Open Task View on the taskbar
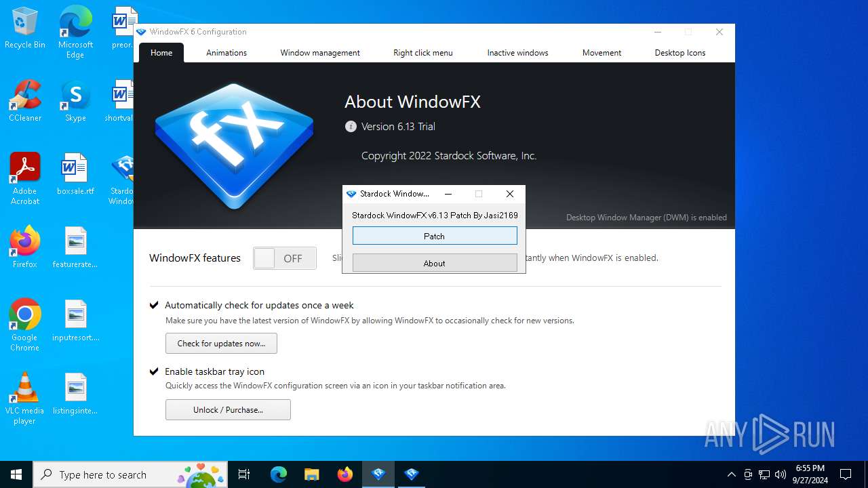 (x=244, y=474)
